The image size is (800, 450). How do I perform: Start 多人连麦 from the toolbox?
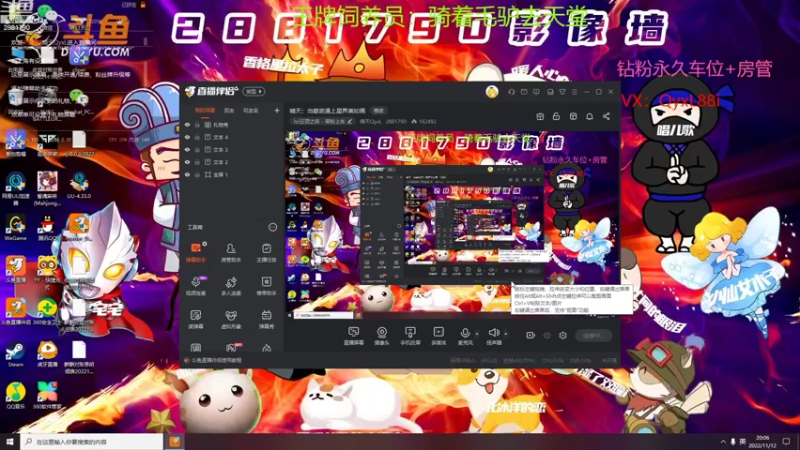pyautogui.click(x=231, y=286)
